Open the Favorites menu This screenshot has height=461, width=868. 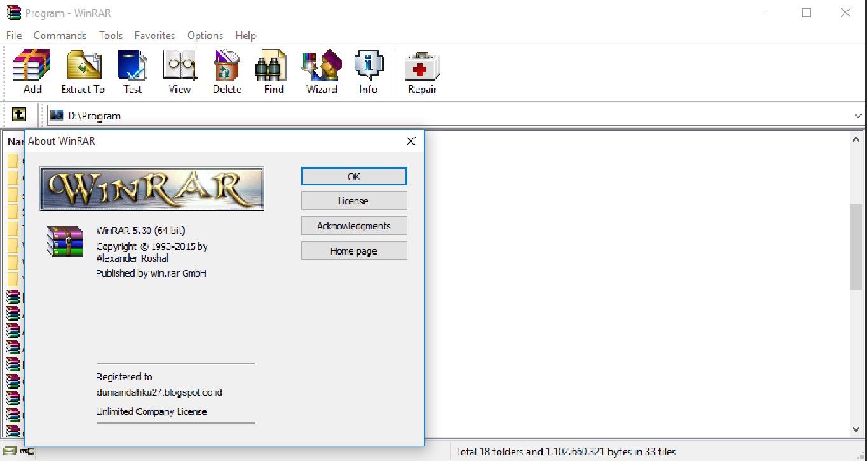(154, 36)
